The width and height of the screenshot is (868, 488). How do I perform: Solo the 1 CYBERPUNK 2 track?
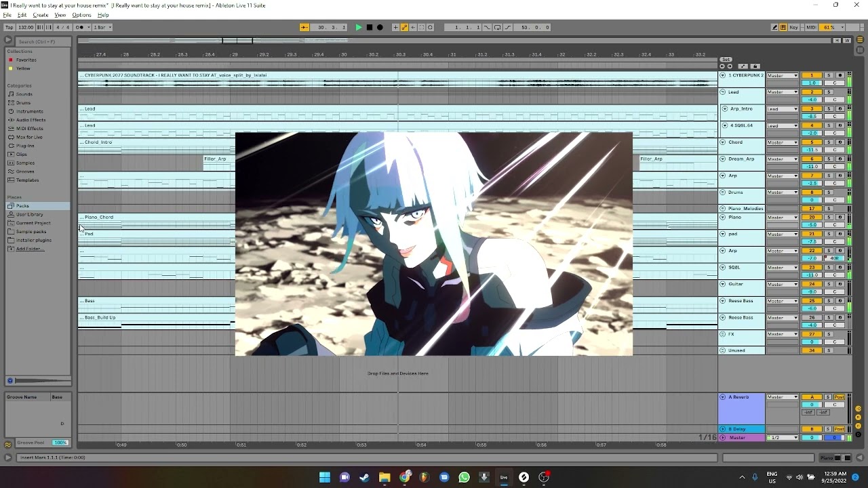click(829, 75)
